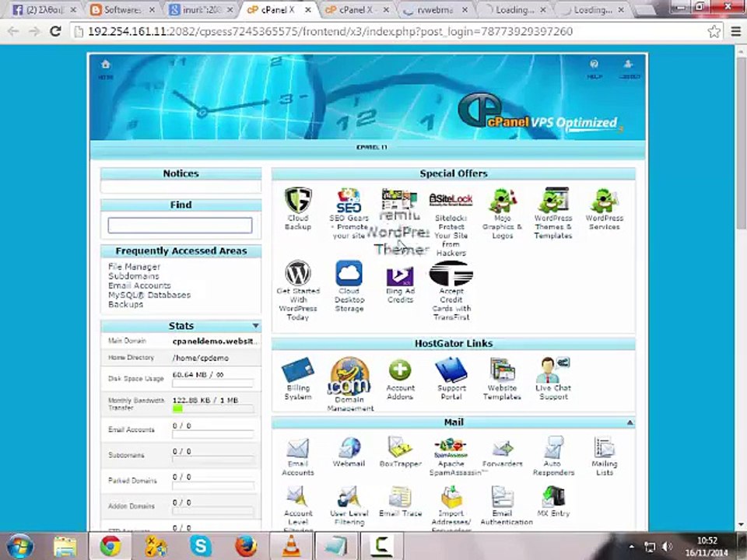Click the cpaneldemo main domain value

click(x=215, y=341)
